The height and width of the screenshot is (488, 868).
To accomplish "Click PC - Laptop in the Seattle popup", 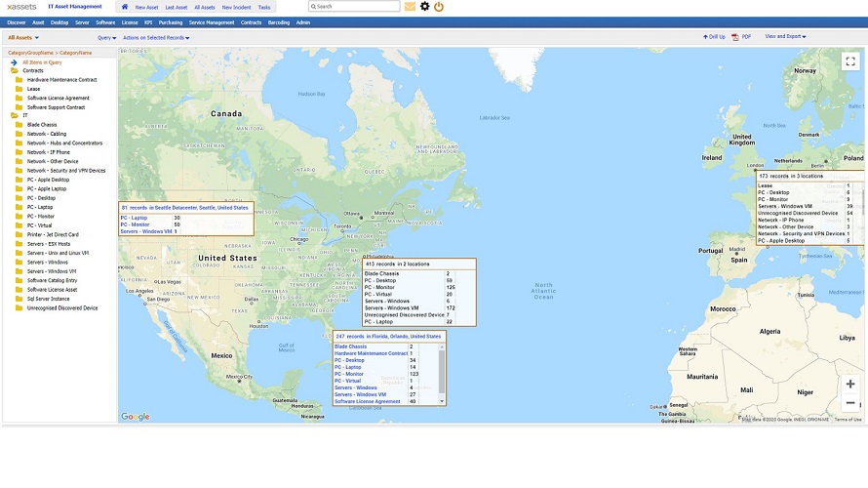I will pos(134,218).
